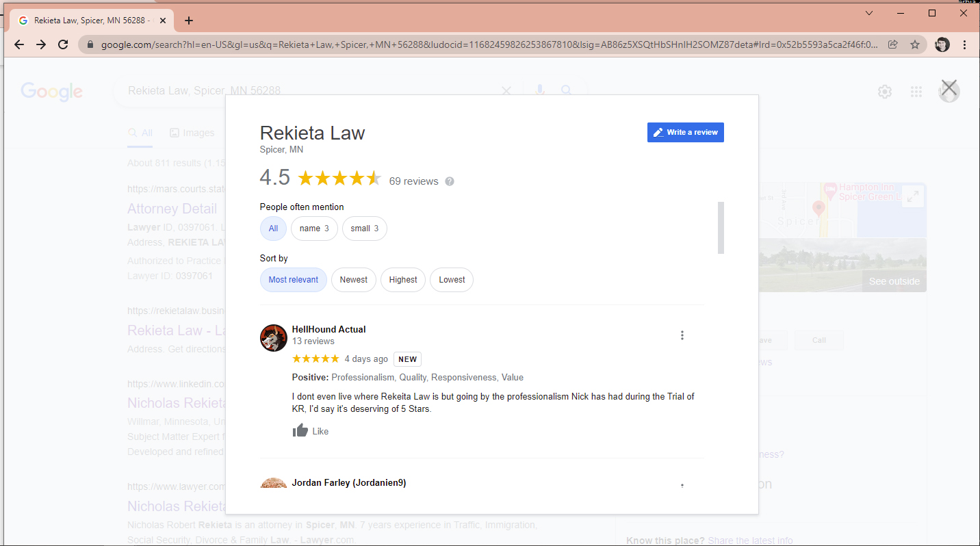Switch to the All results tab
980x546 pixels.
140,133
